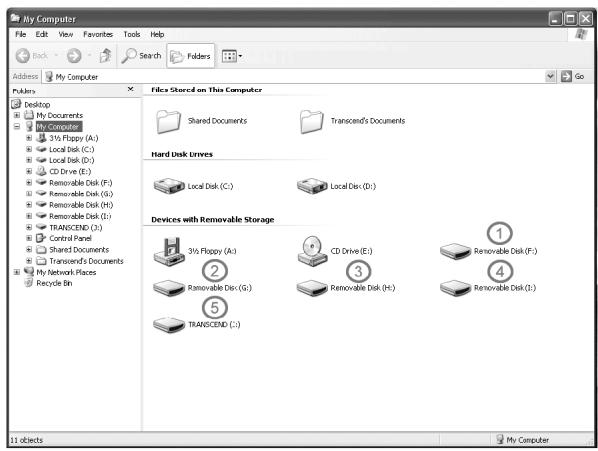The height and width of the screenshot is (451, 598).
Task: Open the Favorites menu
Action: tap(98, 34)
